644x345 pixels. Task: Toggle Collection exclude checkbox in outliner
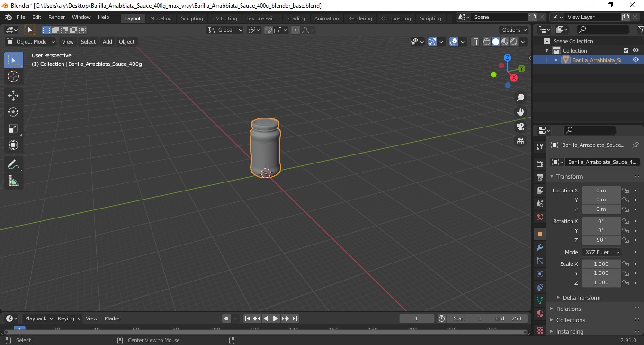(626, 50)
